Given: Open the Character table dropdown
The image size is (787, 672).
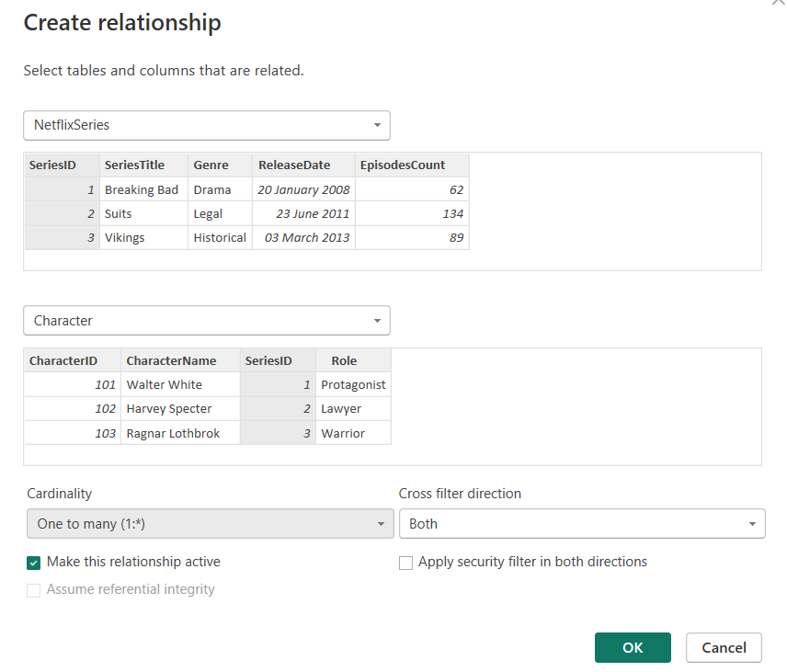Looking at the screenshot, I should [x=206, y=321].
